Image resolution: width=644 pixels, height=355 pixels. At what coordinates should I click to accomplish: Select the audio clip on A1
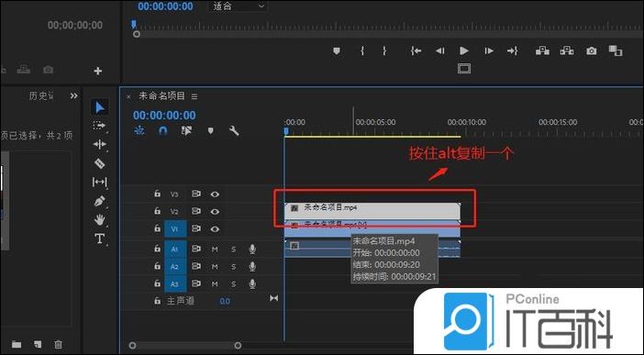pyautogui.click(x=372, y=249)
